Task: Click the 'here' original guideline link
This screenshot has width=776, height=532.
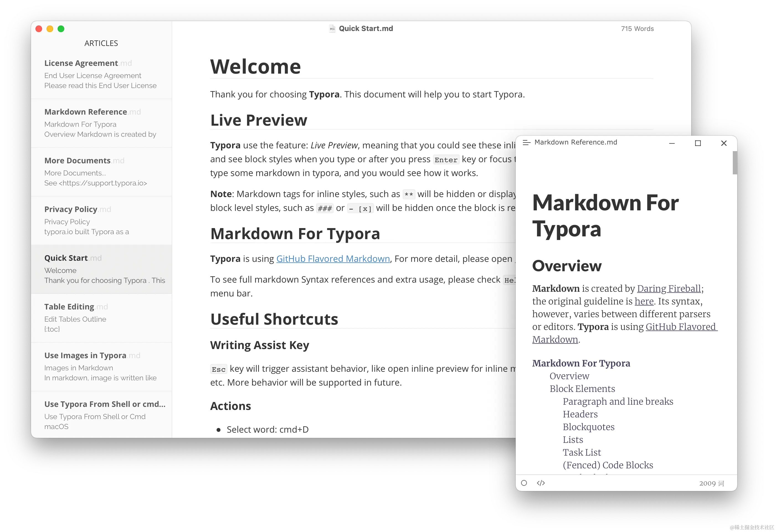Action: point(644,301)
